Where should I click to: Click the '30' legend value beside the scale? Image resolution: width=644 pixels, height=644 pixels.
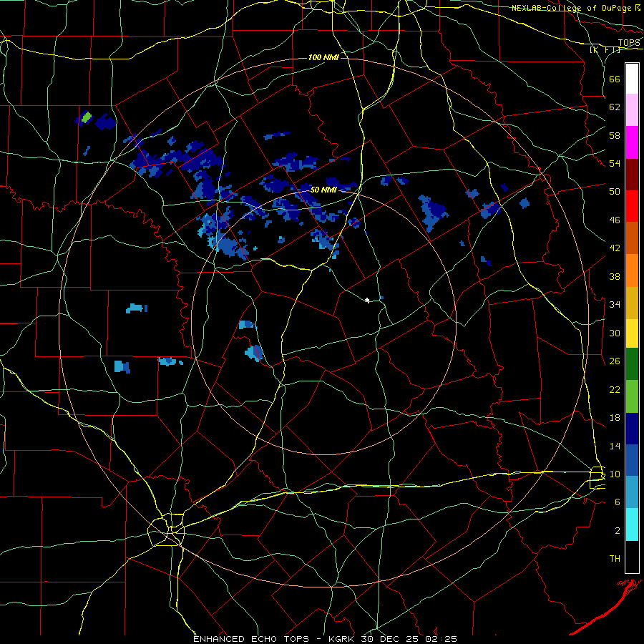coord(615,333)
